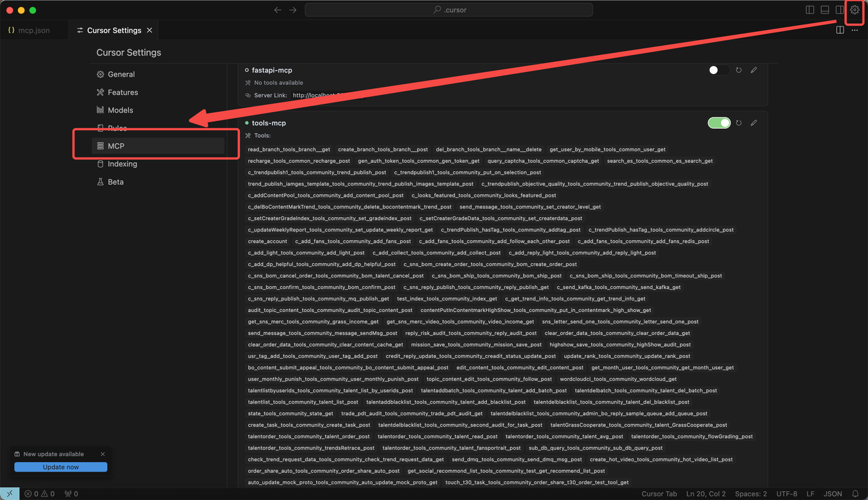Click search_es_tools_common_es_search_get chip
This screenshot has width=868, height=500.
pyautogui.click(x=660, y=161)
